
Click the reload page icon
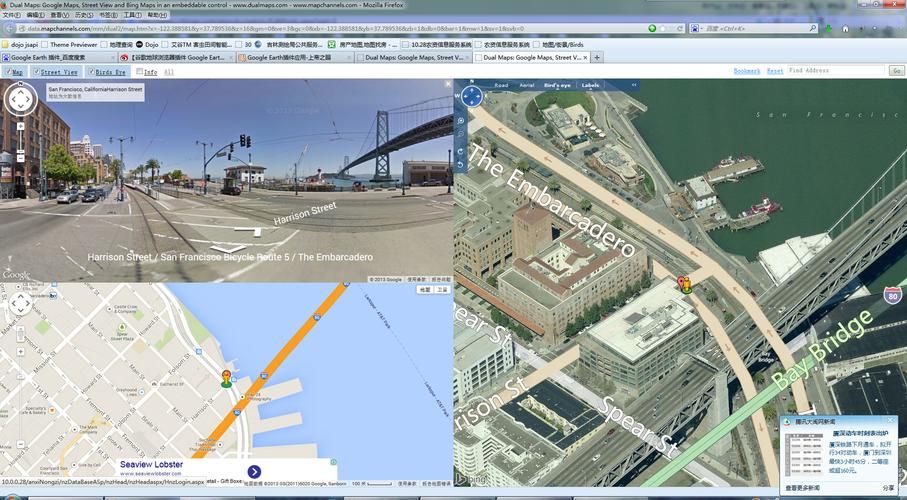point(680,28)
